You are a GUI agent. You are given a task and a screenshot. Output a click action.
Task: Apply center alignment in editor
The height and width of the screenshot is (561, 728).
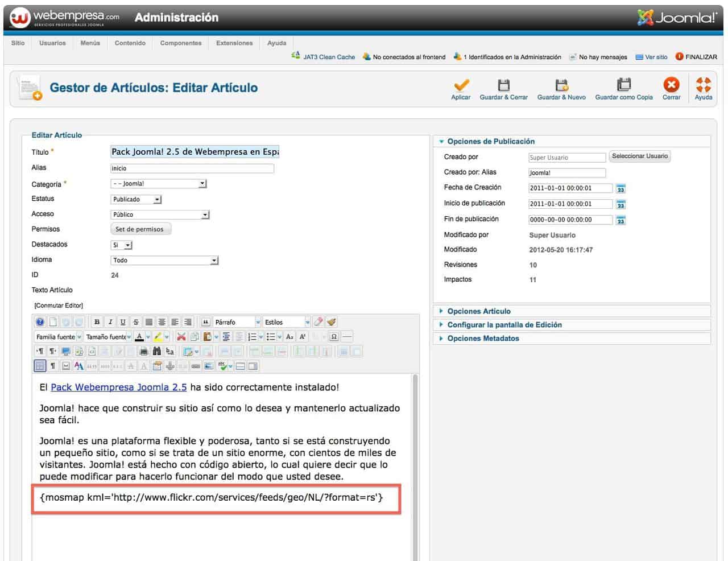coord(162,322)
